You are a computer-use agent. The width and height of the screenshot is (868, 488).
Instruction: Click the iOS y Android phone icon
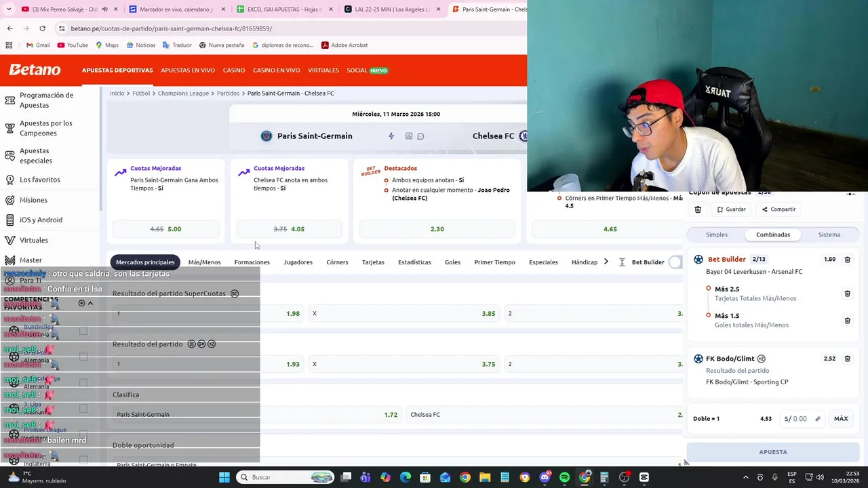[x=10, y=220]
